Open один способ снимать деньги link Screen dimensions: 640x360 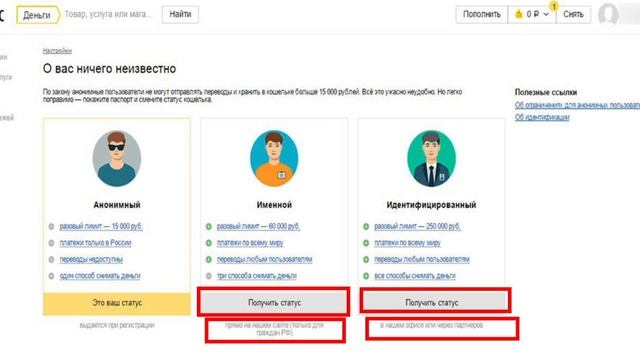pyautogui.click(x=100, y=276)
